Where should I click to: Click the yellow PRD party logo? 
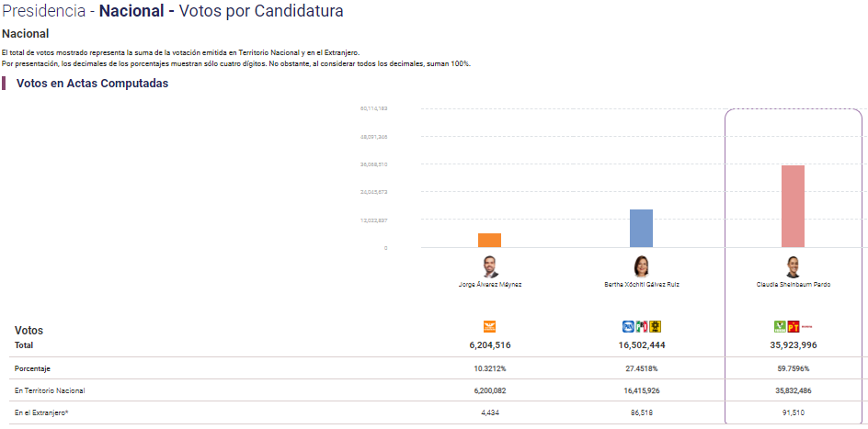pyautogui.click(x=656, y=327)
